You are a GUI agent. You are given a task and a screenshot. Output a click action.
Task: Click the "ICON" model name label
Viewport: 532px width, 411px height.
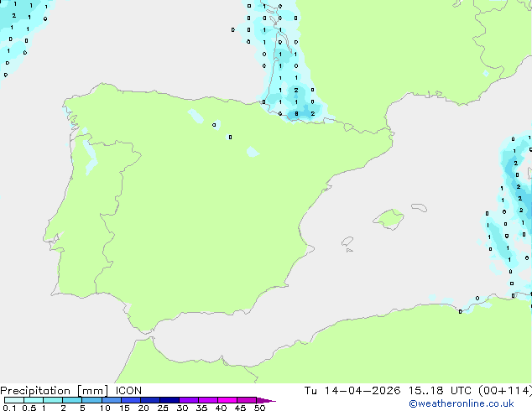(128, 391)
